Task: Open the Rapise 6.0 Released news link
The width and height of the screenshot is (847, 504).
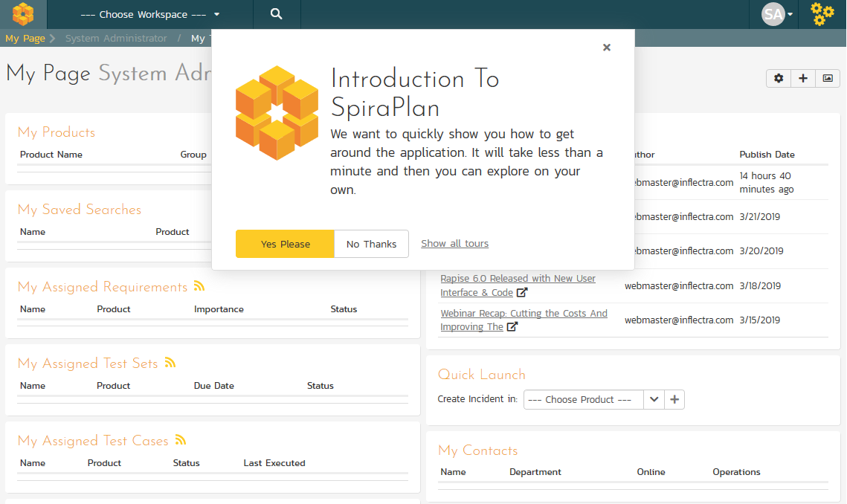Action: pos(518,285)
